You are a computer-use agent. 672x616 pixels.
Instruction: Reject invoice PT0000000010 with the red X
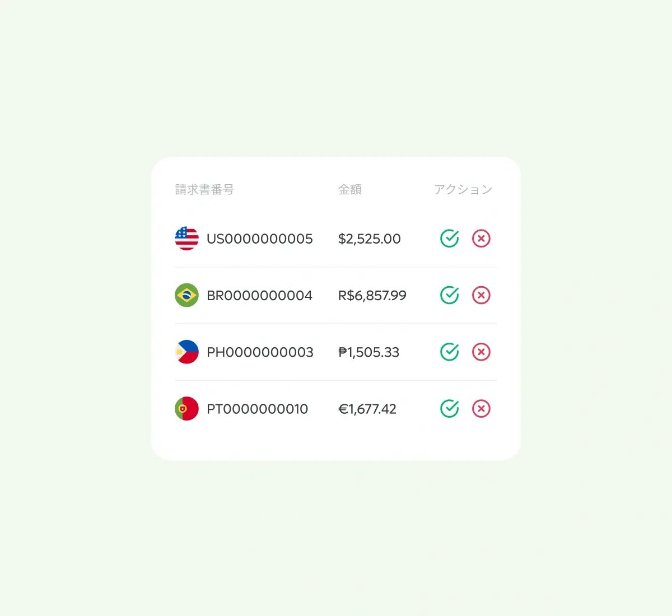[x=482, y=409]
